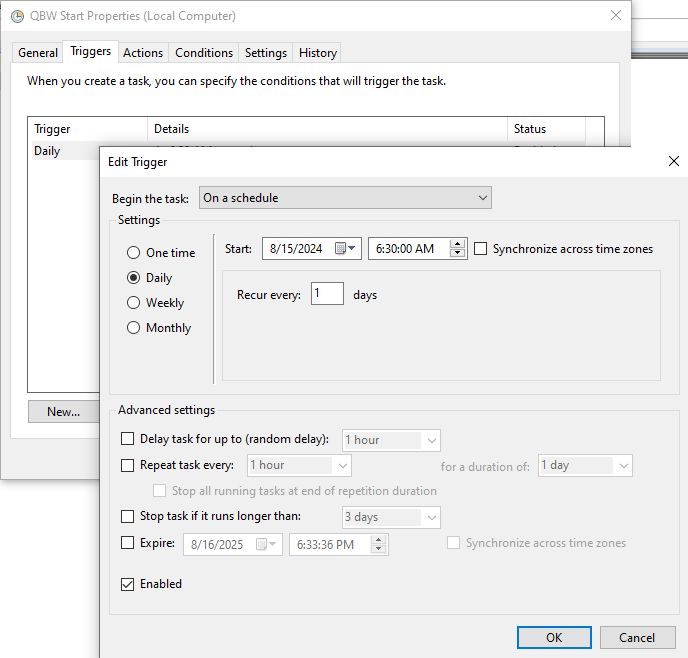The width and height of the screenshot is (688, 658).
Task: Check Stop task if it runs longer than
Action: (x=127, y=517)
